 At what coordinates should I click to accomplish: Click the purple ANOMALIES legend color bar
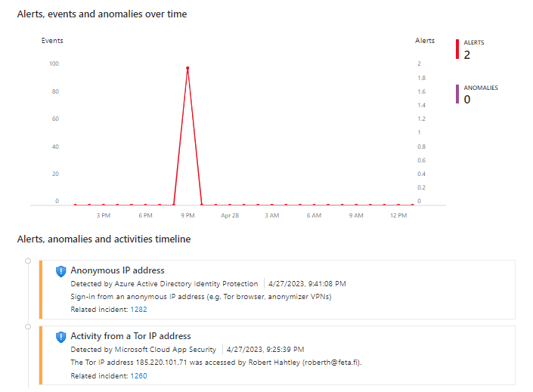[457, 94]
